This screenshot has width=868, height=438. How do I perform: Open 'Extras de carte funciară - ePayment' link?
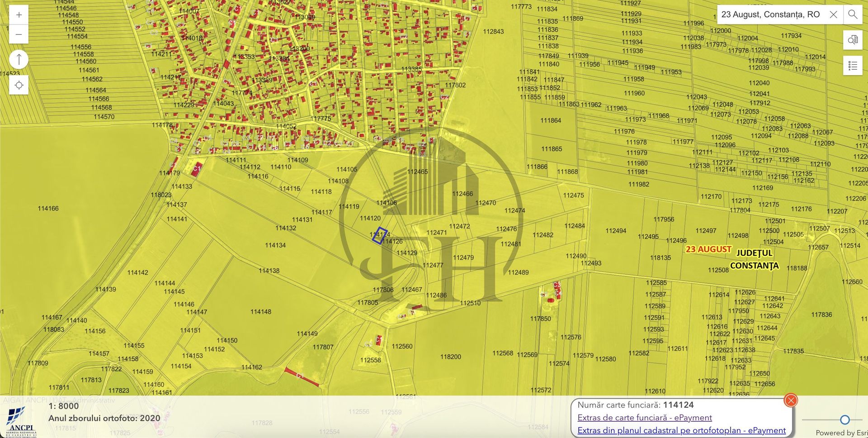(x=644, y=418)
